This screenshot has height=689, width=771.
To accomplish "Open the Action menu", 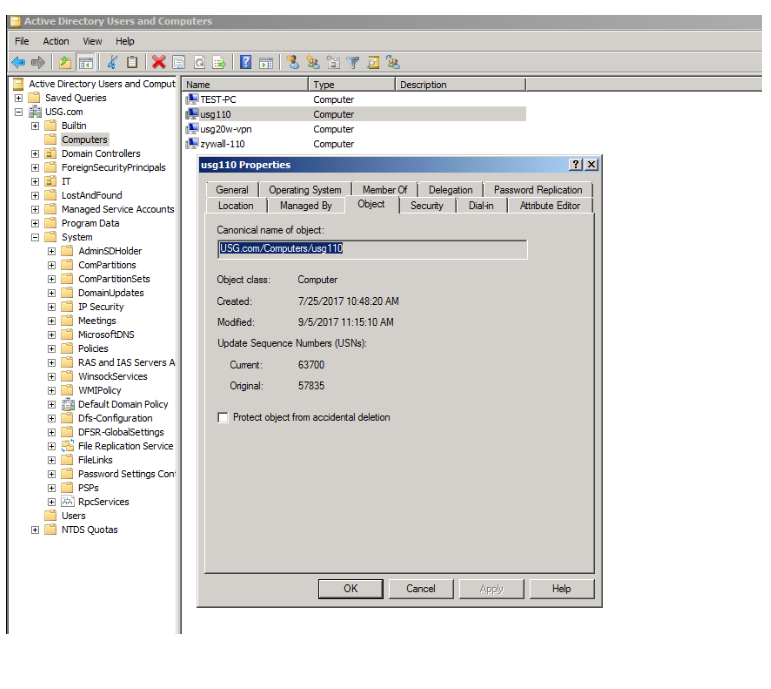I will 56,41.
